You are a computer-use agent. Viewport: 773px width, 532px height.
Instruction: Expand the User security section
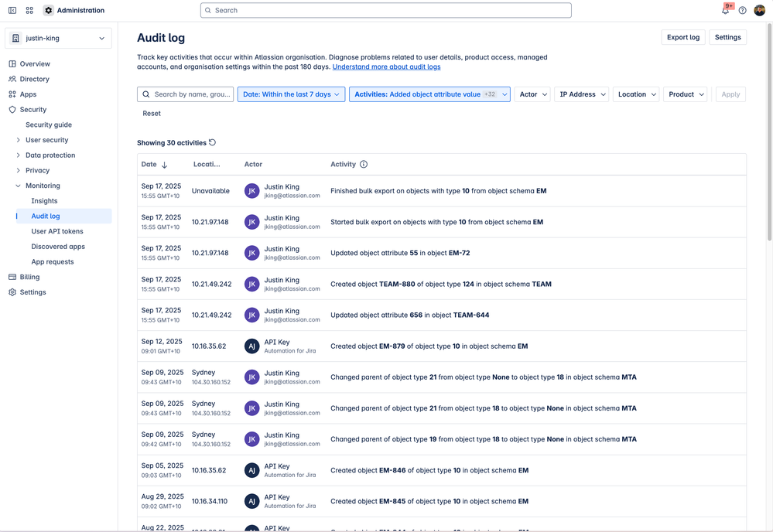tap(19, 140)
